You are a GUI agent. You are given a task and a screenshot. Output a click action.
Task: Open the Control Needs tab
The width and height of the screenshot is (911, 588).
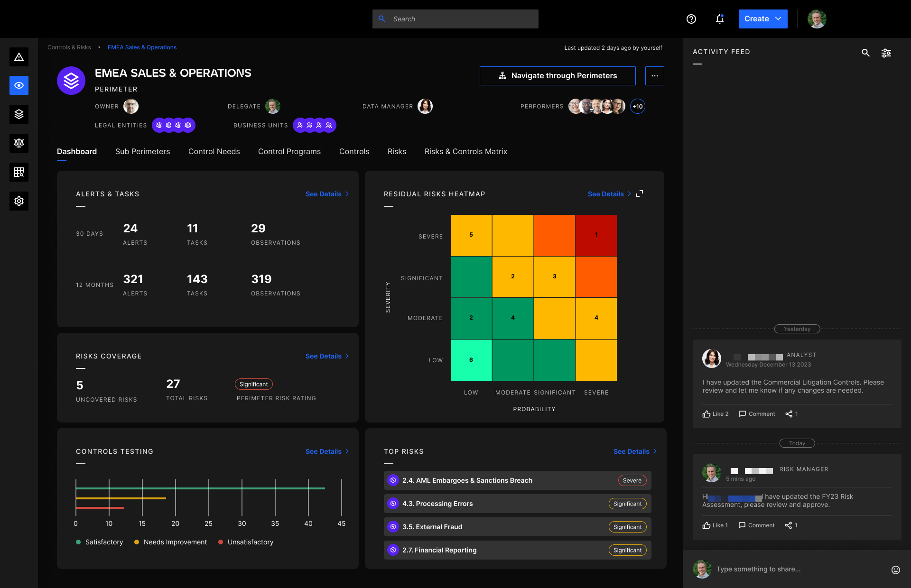[x=214, y=151]
